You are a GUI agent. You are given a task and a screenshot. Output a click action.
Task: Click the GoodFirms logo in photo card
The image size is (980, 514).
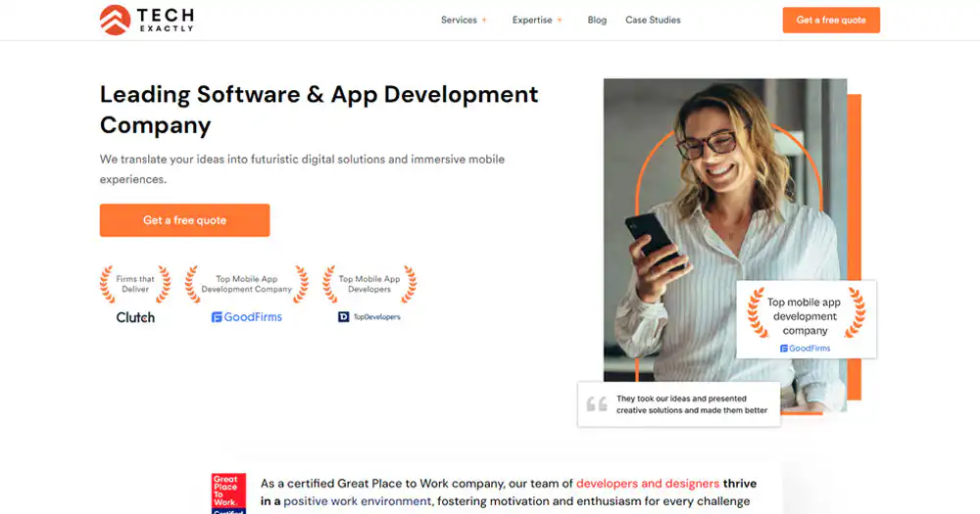pyautogui.click(x=805, y=349)
